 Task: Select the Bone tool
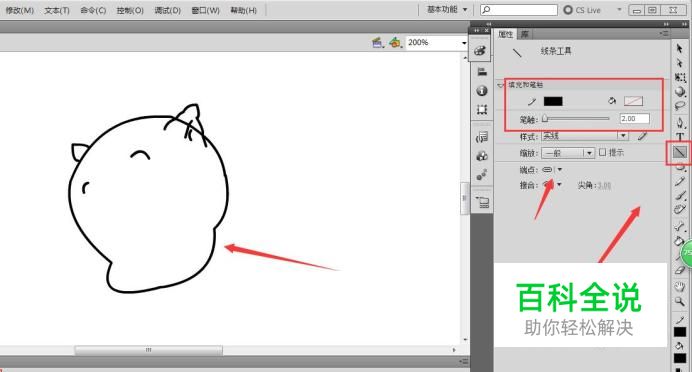click(x=680, y=226)
